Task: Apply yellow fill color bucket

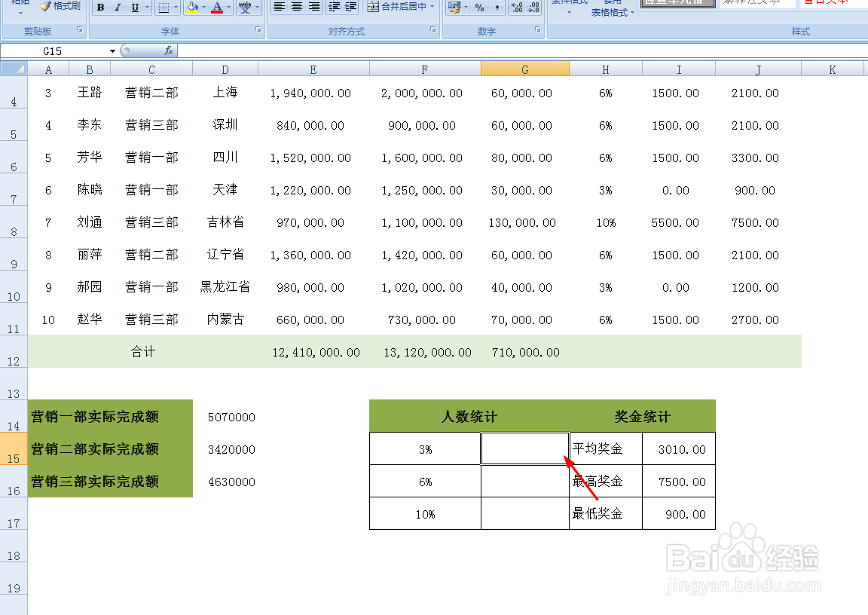Action: [x=192, y=8]
